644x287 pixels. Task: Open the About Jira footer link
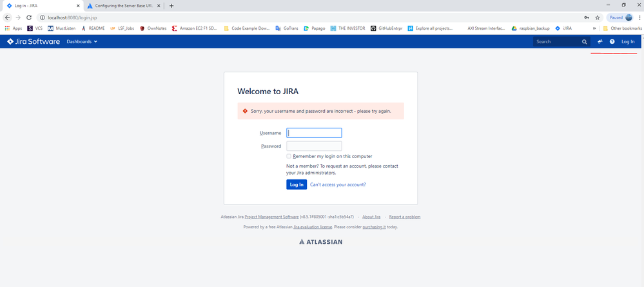(371, 217)
